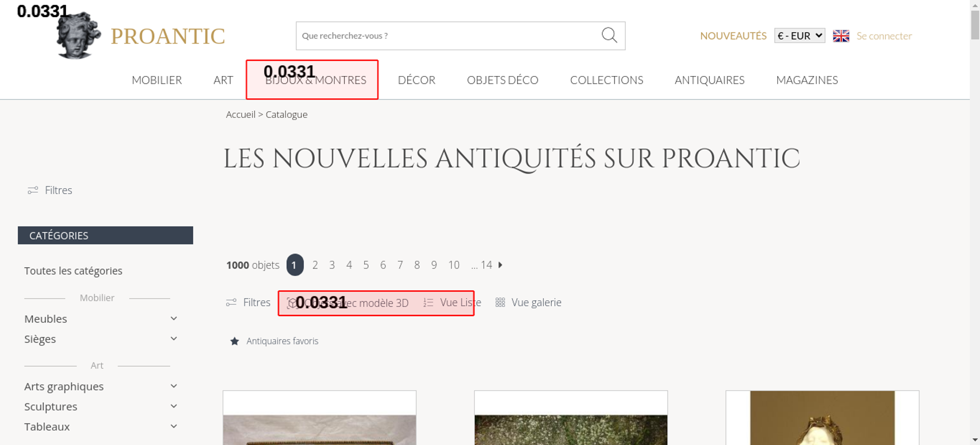Open the third listing thumbnail with bust
The width and height of the screenshot is (980, 445).
[822, 418]
